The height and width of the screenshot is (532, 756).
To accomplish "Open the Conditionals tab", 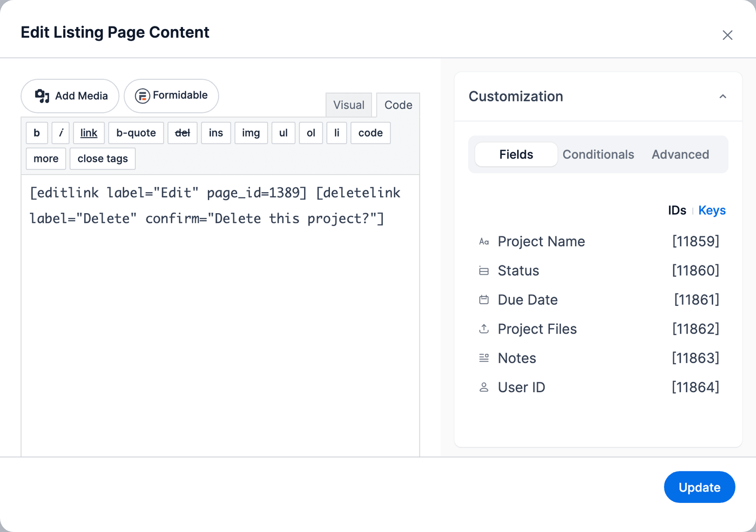I will [598, 154].
